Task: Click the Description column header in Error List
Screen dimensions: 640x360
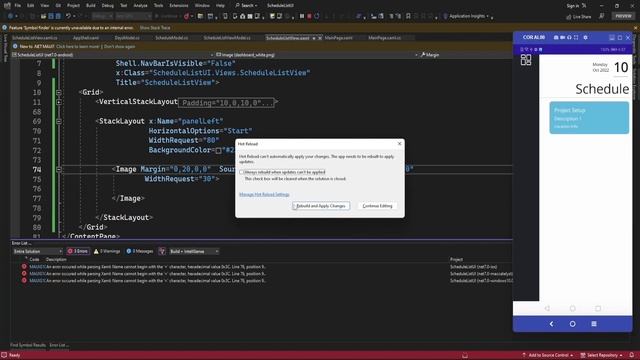Action: 56,260
